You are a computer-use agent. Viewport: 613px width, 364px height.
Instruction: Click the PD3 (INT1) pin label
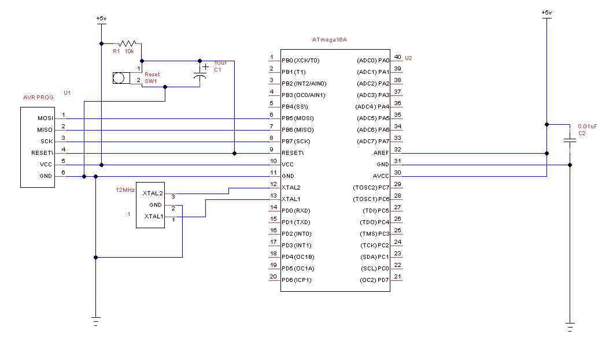(x=297, y=246)
